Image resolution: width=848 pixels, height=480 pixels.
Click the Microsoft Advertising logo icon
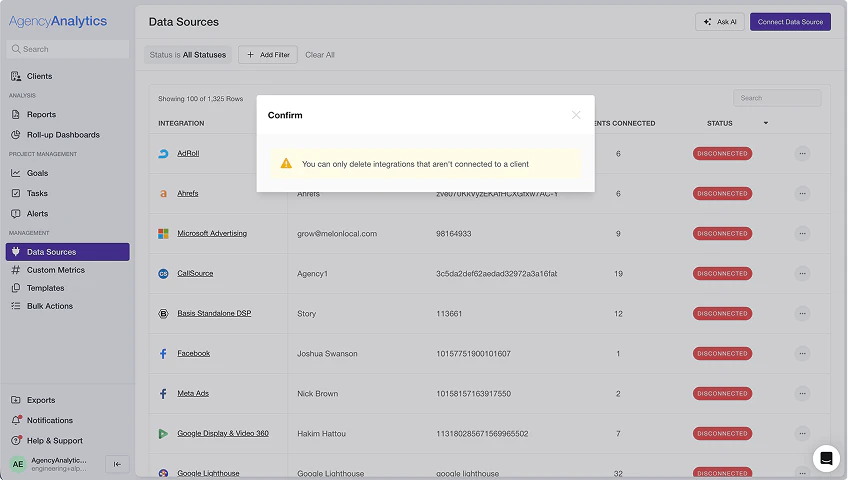[x=163, y=234]
